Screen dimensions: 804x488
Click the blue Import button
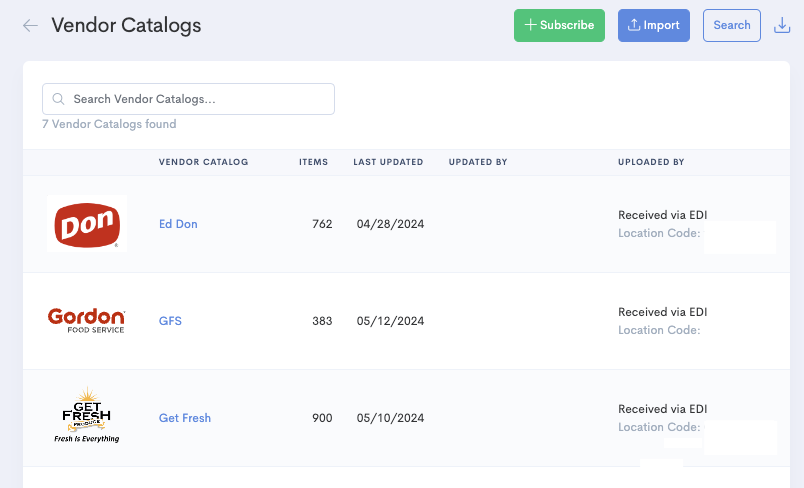click(x=654, y=26)
